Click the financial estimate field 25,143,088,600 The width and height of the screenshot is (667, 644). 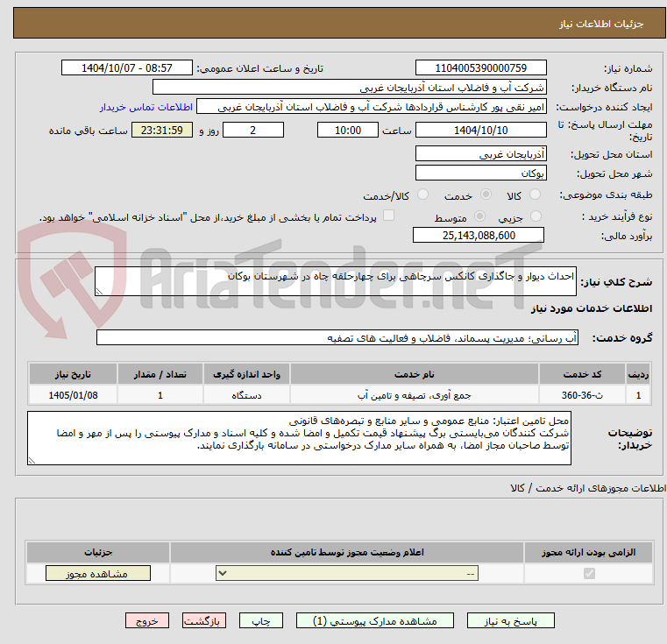click(479, 235)
